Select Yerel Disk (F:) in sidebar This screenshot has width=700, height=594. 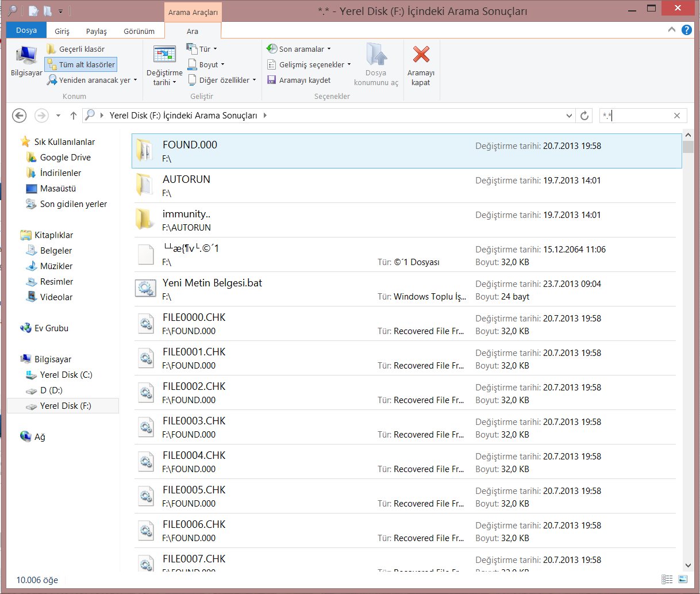coord(63,405)
